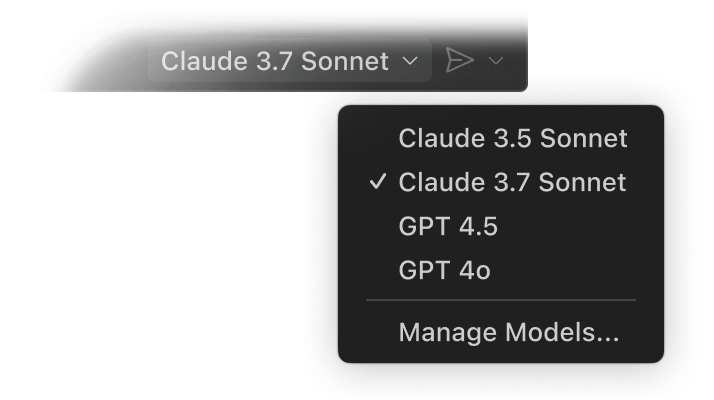Click the small arrow right of send
The image size is (714, 400).
[x=496, y=62]
